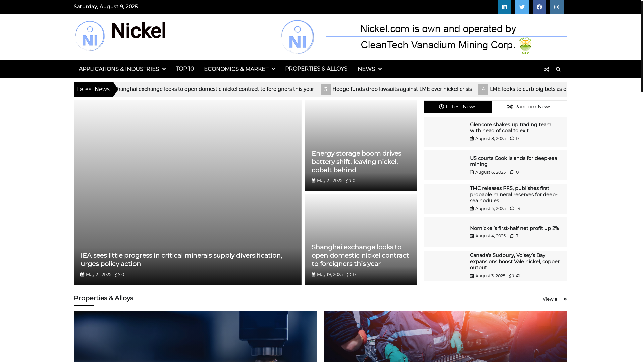This screenshot has height=362, width=644.
Task: Open Shanghai exchange ticker headline
Action: [x=215, y=89]
